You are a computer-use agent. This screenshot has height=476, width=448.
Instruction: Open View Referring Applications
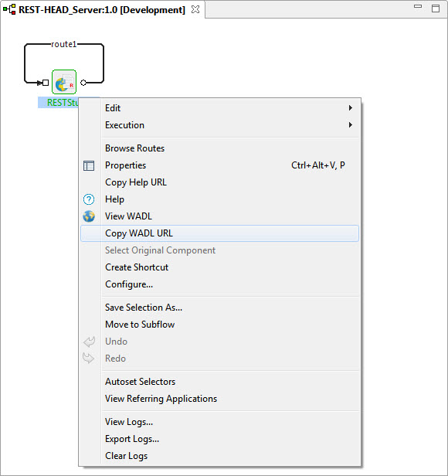(219, 398)
